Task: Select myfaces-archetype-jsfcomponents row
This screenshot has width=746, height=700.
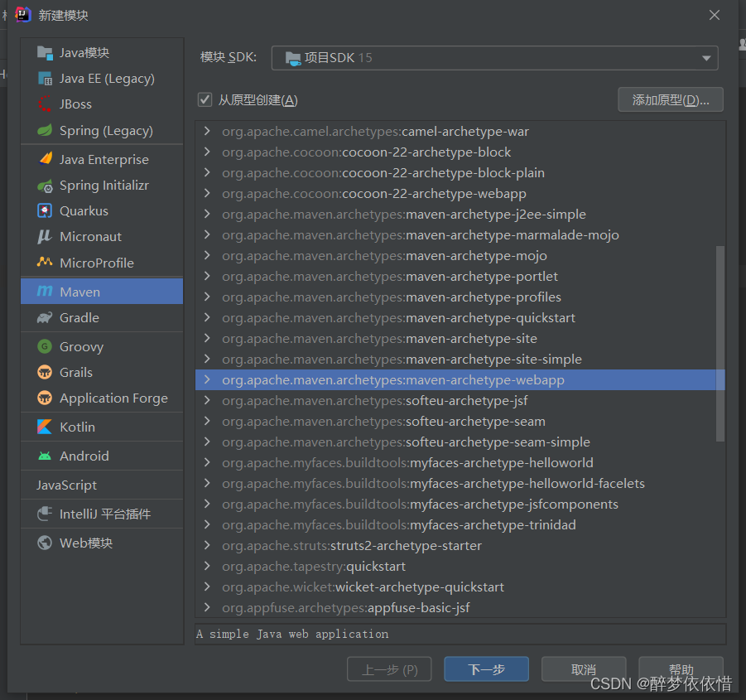Action: point(460,504)
